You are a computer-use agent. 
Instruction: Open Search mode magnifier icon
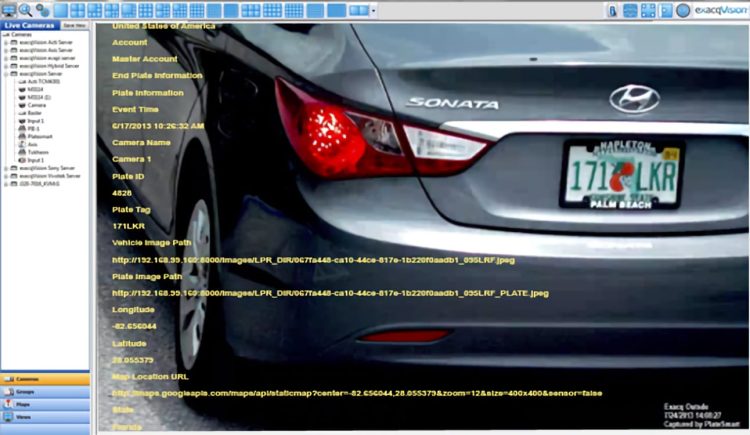26,10
